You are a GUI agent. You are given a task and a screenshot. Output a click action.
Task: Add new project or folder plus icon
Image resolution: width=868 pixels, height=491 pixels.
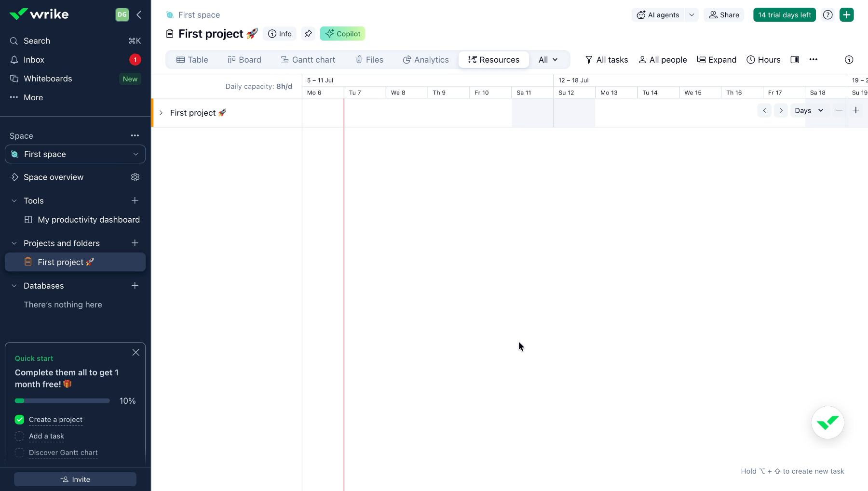(x=135, y=243)
